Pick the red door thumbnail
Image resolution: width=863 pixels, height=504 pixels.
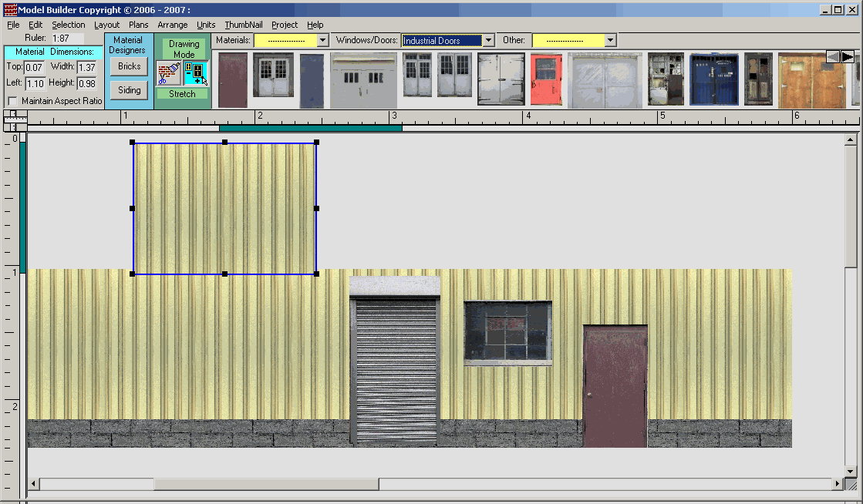click(x=546, y=80)
